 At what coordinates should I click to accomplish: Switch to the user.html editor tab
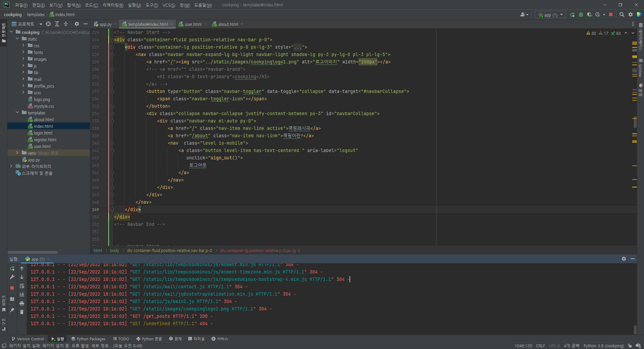point(193,24)
